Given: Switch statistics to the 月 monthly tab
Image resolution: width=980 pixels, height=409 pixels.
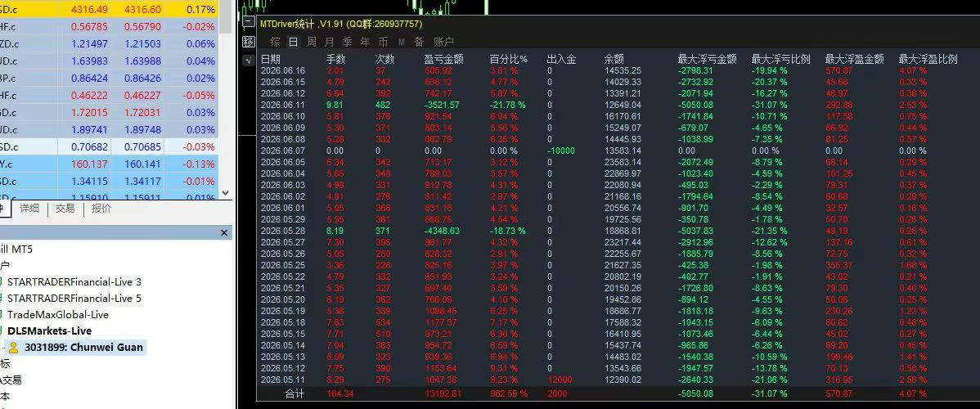Looking at the screenshot, I should coord(330,42).
